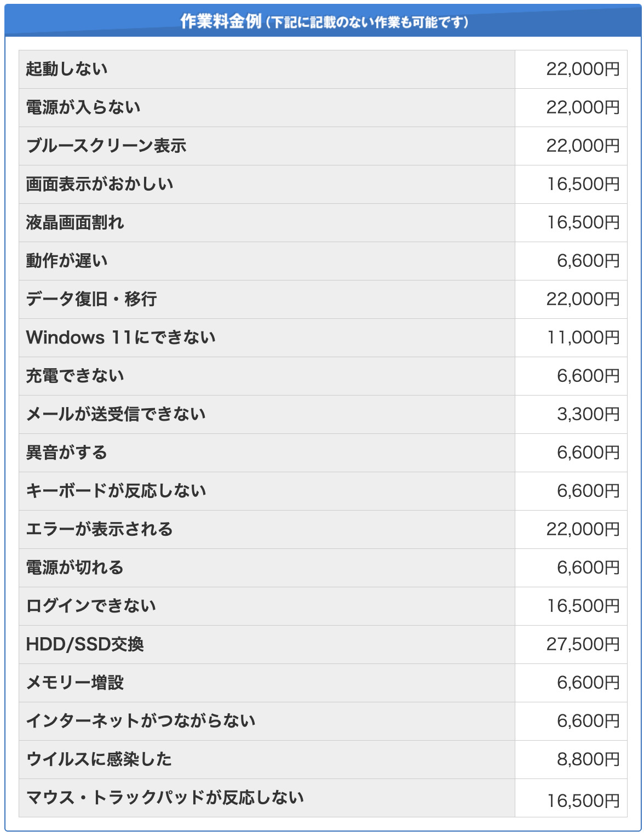Click the インターネットがつながらない row label
Viewport: 644px width, 836px height.
click(141, 721)
